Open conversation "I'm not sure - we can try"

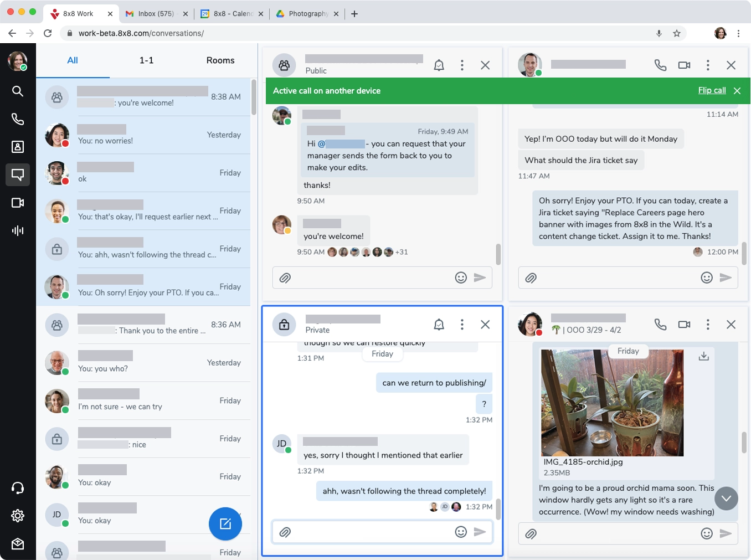[143, 401]
